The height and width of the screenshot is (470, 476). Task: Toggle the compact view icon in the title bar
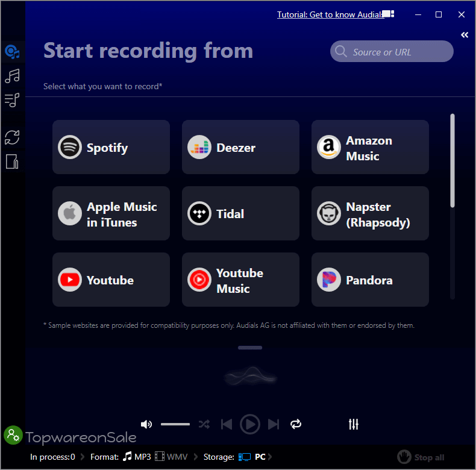pyautogui.click(x=388, y=14)
